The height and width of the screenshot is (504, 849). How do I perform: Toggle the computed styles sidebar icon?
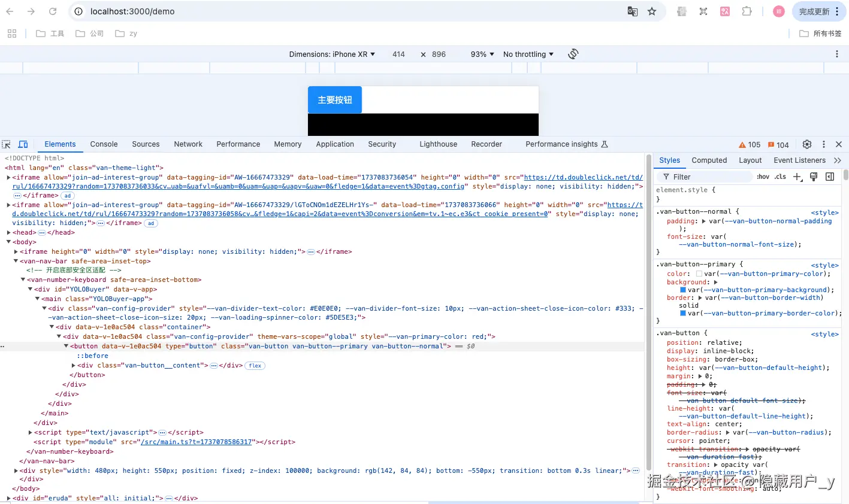point(830,177)
